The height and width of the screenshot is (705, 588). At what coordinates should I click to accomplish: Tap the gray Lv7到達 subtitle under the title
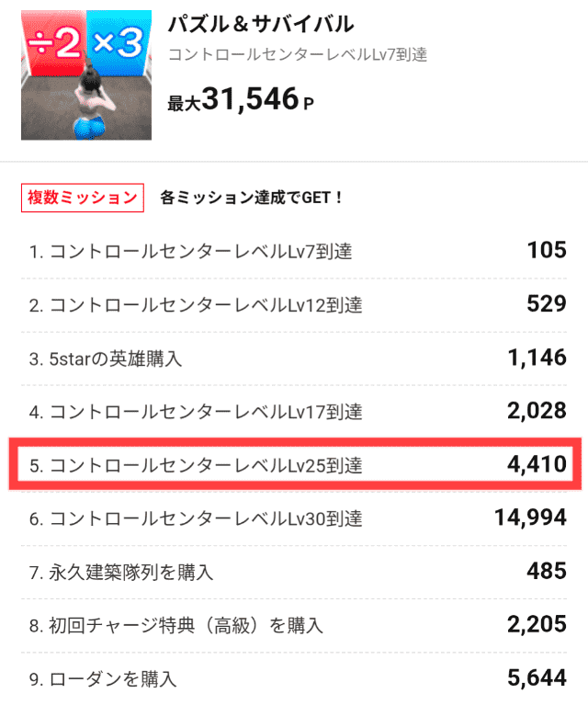coord(298,55)
